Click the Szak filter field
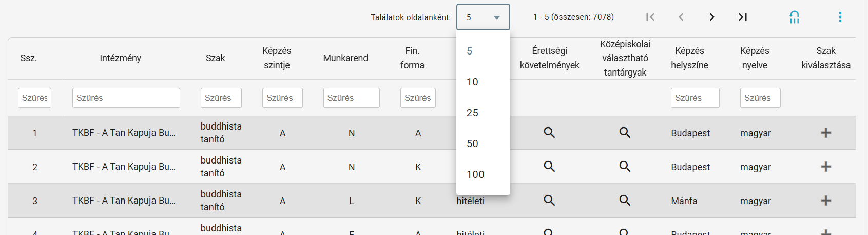This screenshot has width=868, height=235. coord(221,98)
